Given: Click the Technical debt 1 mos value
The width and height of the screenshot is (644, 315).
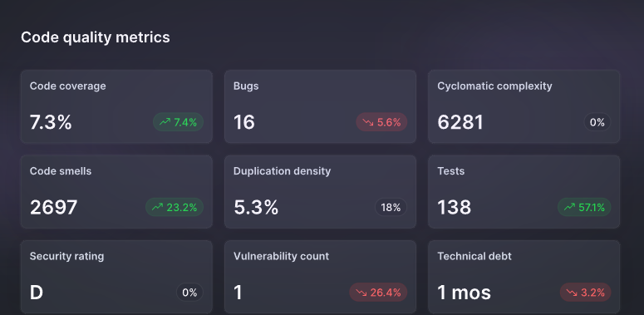Looking at the screenshot, I should 465,293.
